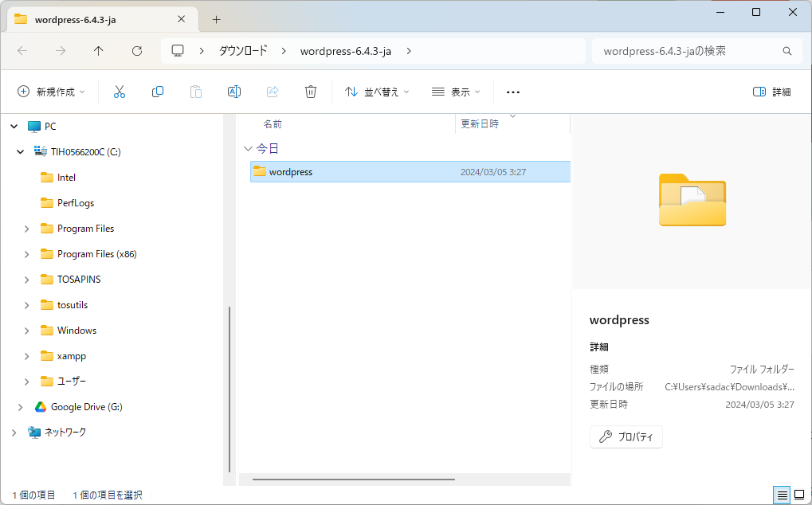The width and height of the screenshot is (812, 505).
Task: Select the wordpress folder row
Action: coord(410,172)
